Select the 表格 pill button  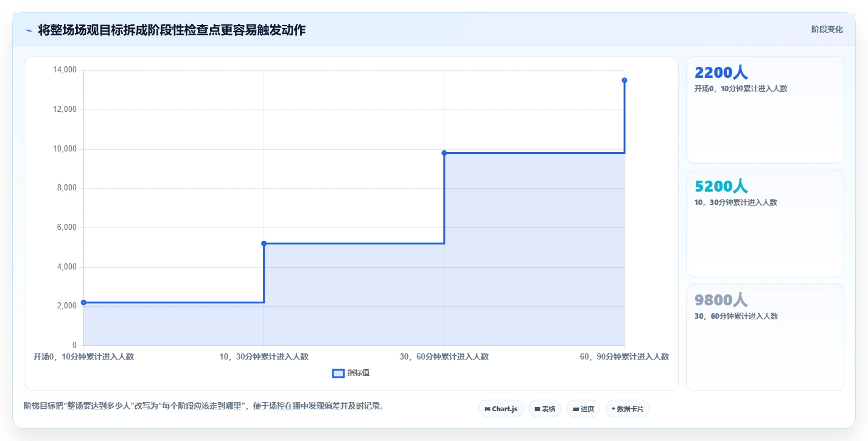coord(545,409)
